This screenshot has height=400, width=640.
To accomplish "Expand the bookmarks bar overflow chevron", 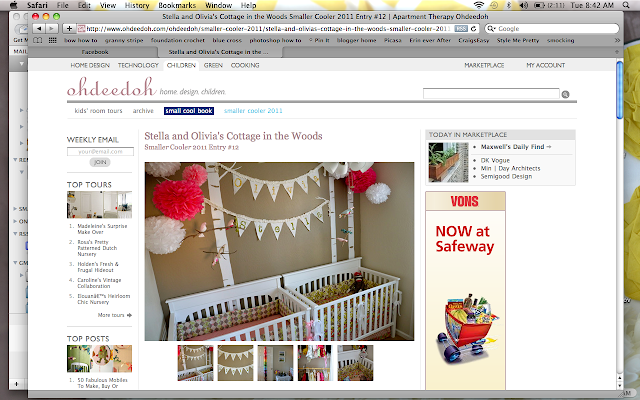I will 617,40.
